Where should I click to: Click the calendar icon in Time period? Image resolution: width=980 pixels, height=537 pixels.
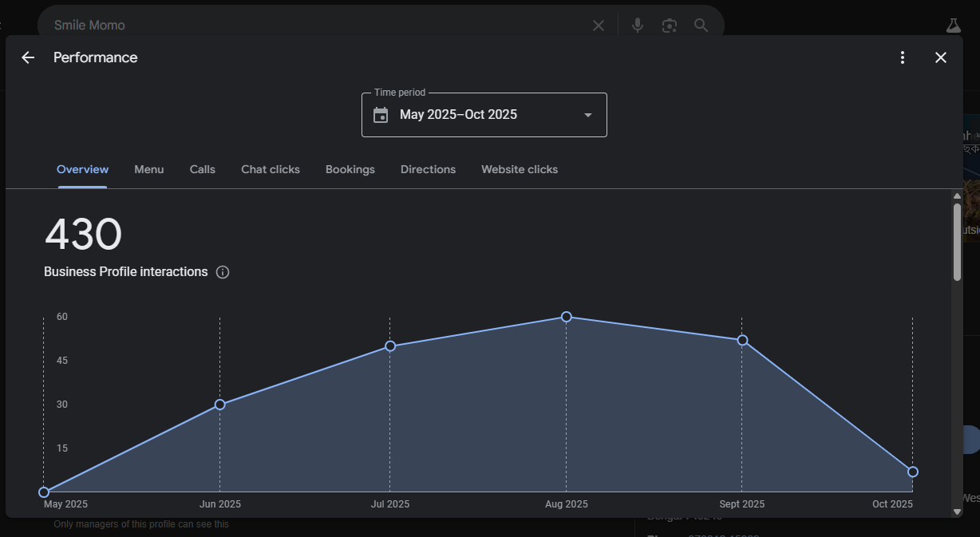pos(381,115)
